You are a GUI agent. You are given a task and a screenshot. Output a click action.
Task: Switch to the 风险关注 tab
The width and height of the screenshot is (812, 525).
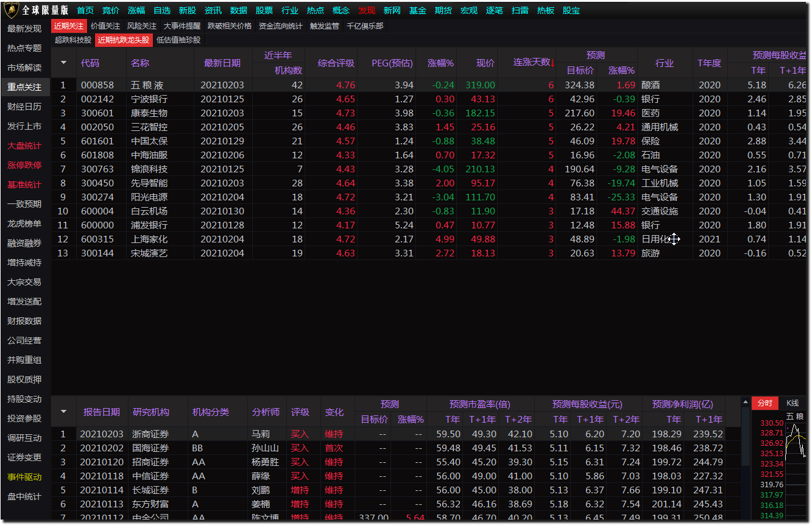pos(142,26)
